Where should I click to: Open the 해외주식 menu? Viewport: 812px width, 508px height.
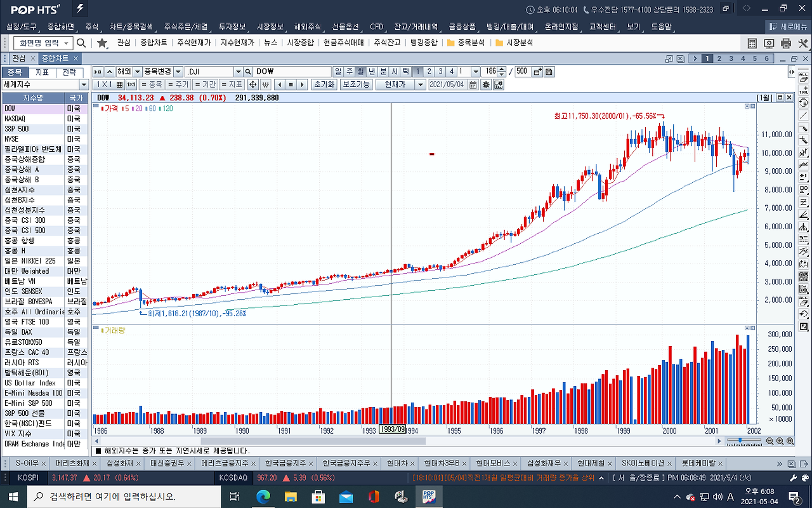point(308,27)
